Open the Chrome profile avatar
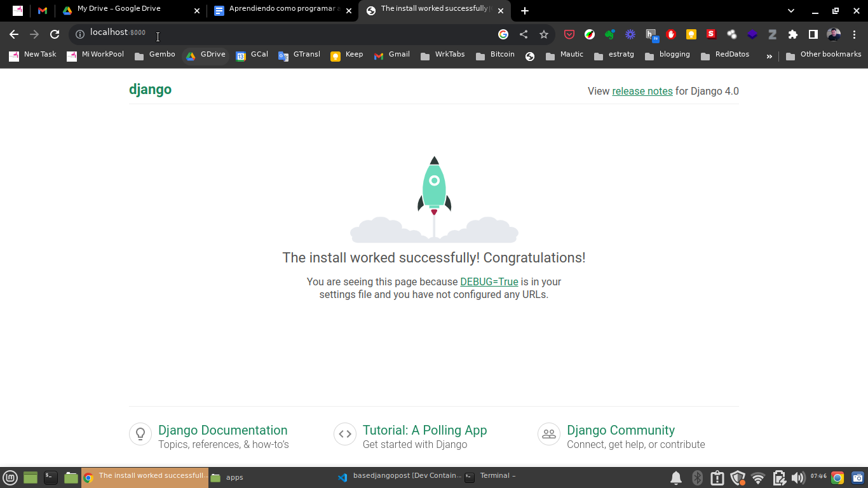 [x=834, y=34]
